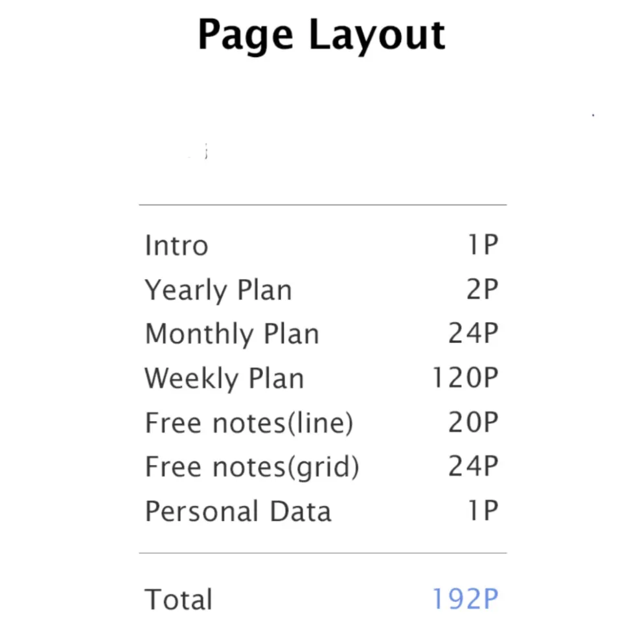Click the Weekly Plan 120P value

click(x=465, y=377)
